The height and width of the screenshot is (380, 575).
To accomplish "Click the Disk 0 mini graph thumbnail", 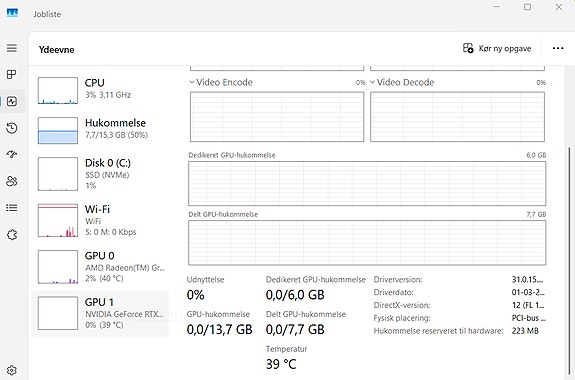I will coord(58,174).
